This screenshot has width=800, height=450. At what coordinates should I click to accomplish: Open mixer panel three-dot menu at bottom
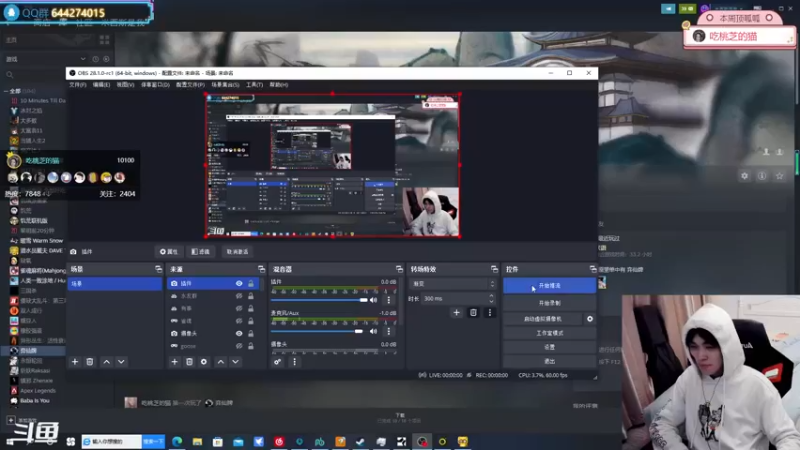click(x=294, y=362)
